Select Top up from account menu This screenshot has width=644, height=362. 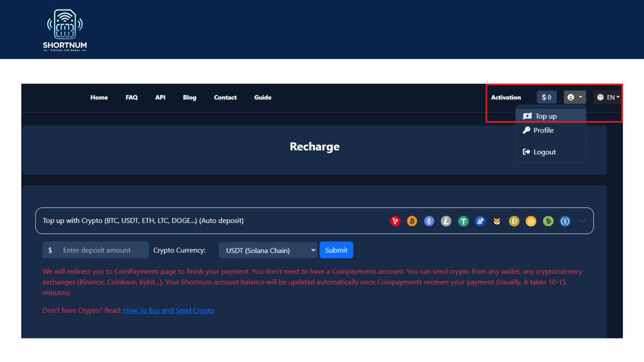(x=545, y=116)
